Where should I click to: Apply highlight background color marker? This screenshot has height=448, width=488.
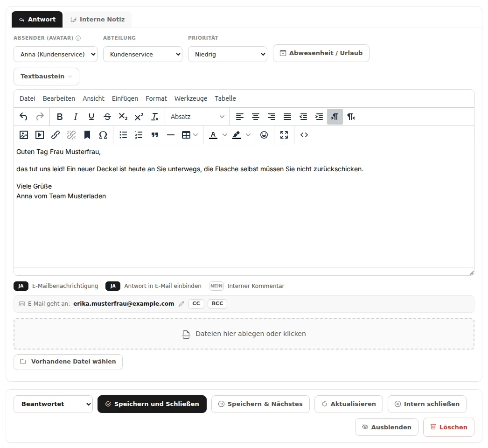click(x=237, y=135)
